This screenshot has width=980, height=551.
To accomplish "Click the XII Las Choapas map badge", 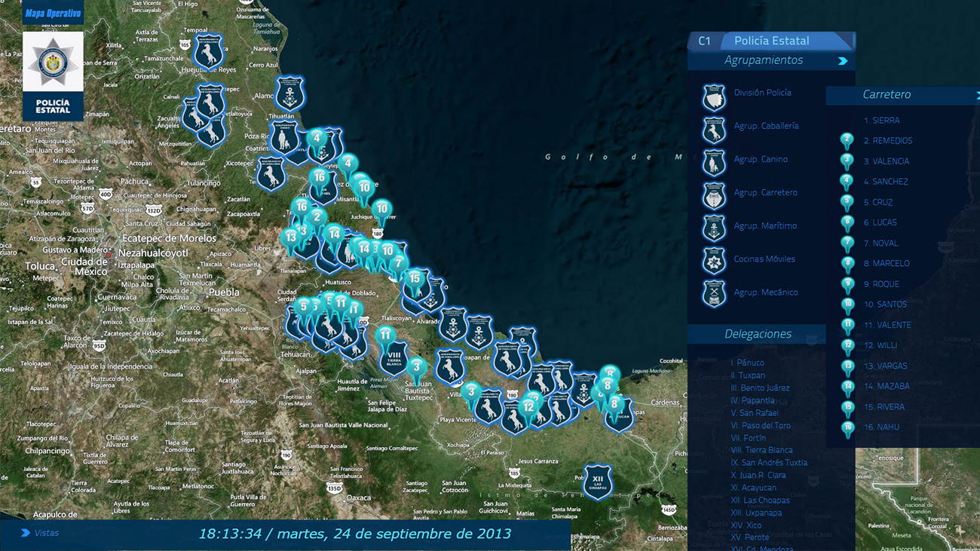I will pyautogui.click(x=598, y=482).
